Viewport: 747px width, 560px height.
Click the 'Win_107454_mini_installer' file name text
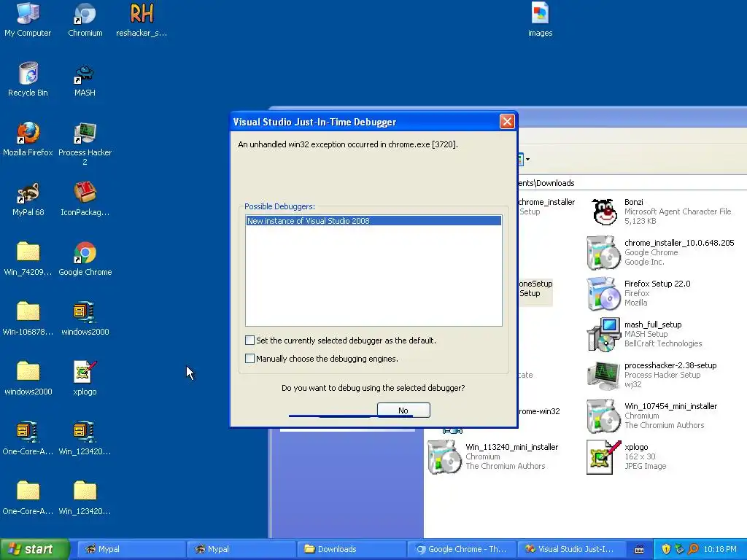tap(671, 406)
